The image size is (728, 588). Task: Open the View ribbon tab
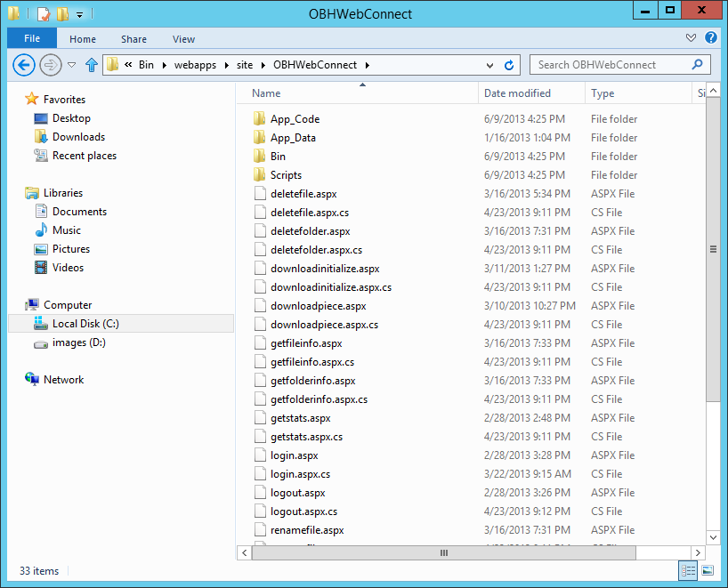click(184, 39)
